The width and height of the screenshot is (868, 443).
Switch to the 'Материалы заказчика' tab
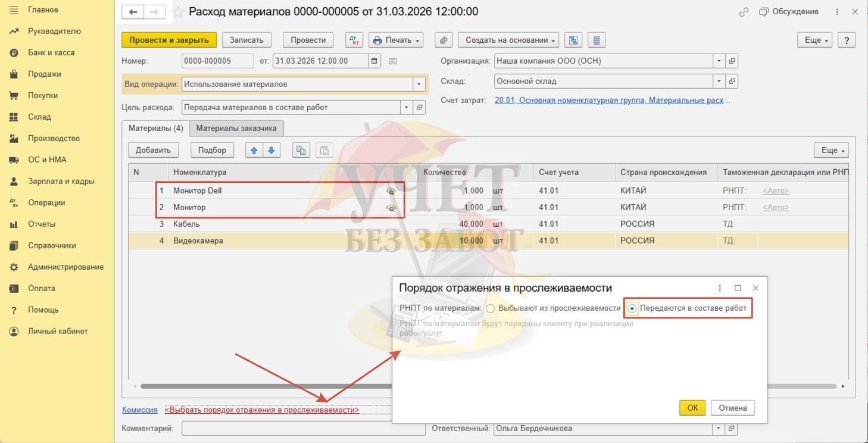click(236, 128)
